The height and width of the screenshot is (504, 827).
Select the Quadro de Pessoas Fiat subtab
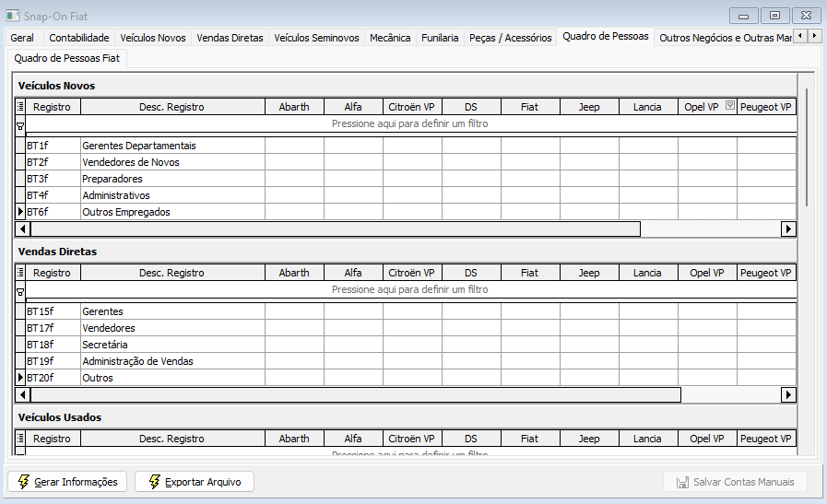pyautogui.click(x=67, y=58)
